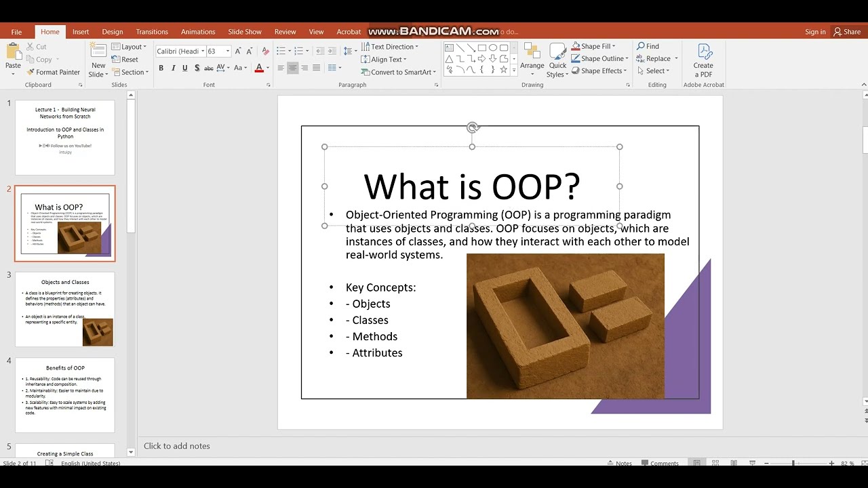Increase list indent level
This screenshot has height=488, width=868.
tap(332, 52)
